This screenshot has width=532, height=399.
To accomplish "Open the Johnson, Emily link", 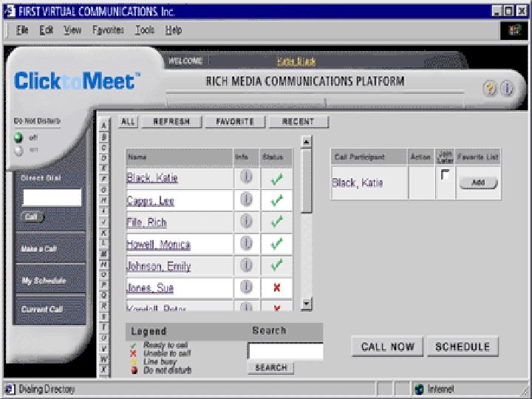I will click(x=158, y=266).
